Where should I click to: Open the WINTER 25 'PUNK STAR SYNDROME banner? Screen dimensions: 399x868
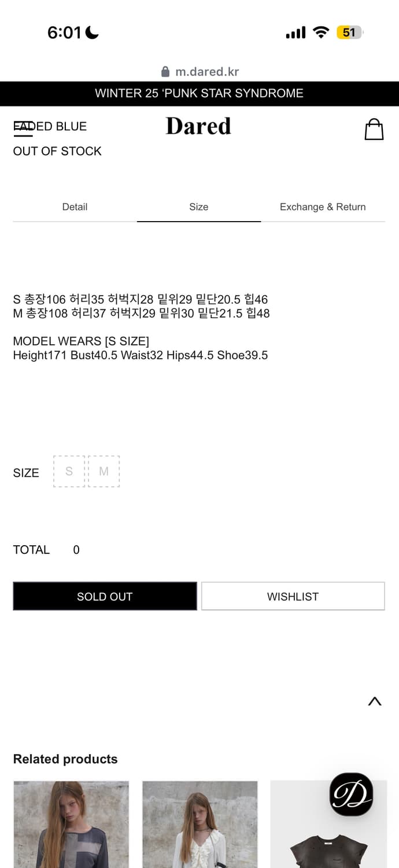[199, 93]
